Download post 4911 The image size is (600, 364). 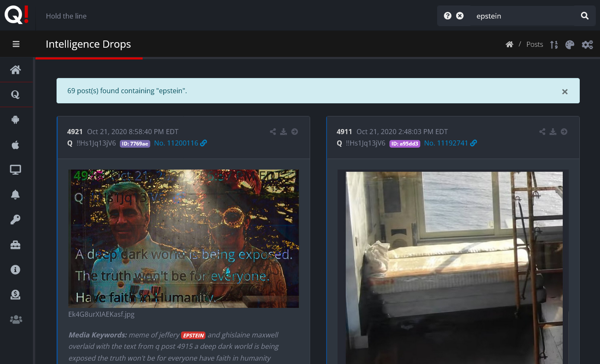[x=553, y=132]
